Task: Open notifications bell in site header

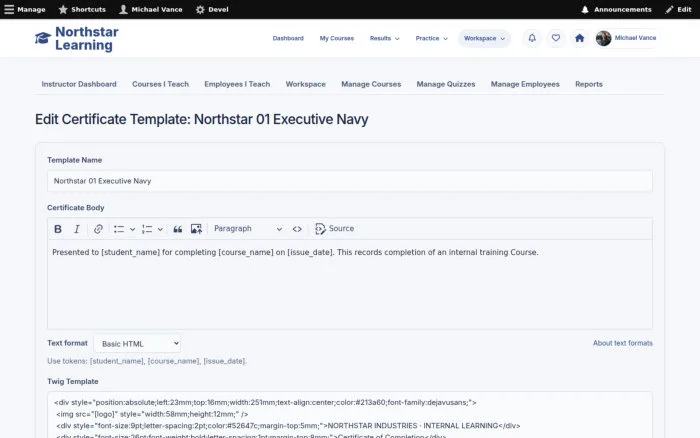Action: 532,38
